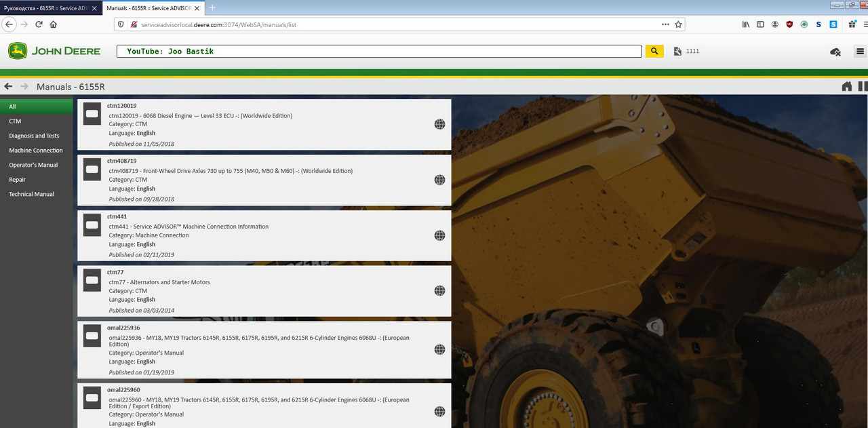This screenshot has height=428, width=868.
Task: Go back with browser back arrow
Action: point(9,24)
